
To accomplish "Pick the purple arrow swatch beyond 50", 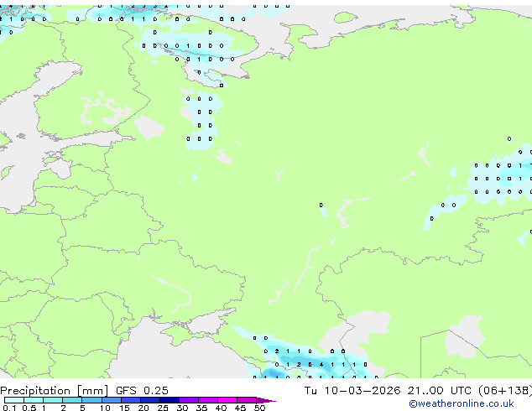I will (265, 400).
